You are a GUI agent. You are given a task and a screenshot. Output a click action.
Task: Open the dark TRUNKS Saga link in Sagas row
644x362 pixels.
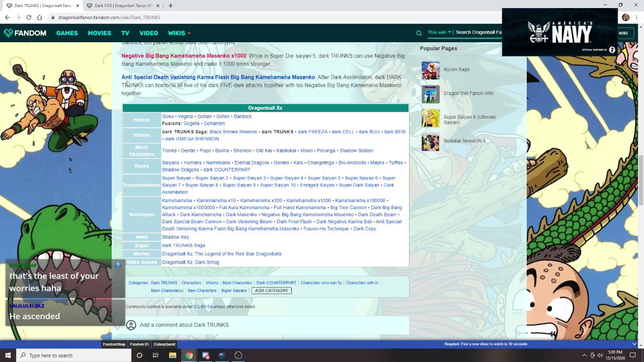184,245
